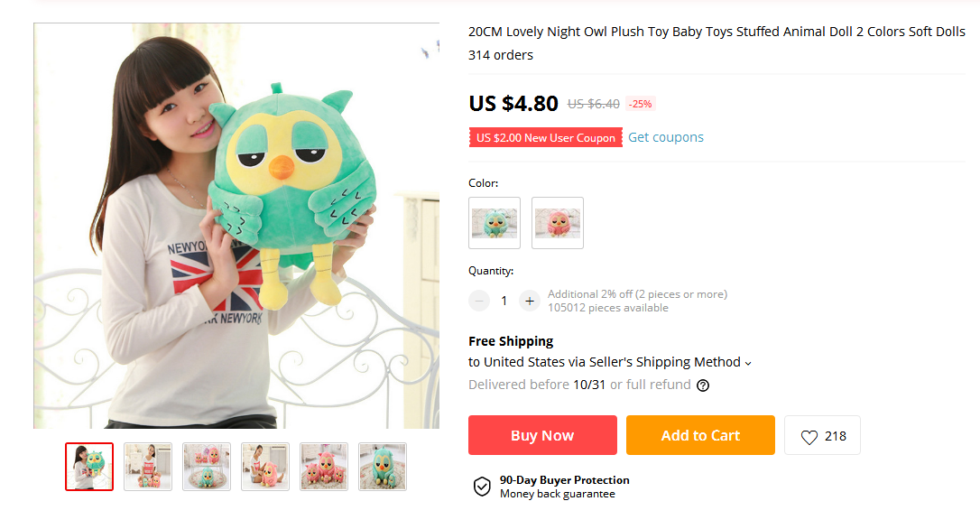Select the fourth product thumbnail

point(265,467)
